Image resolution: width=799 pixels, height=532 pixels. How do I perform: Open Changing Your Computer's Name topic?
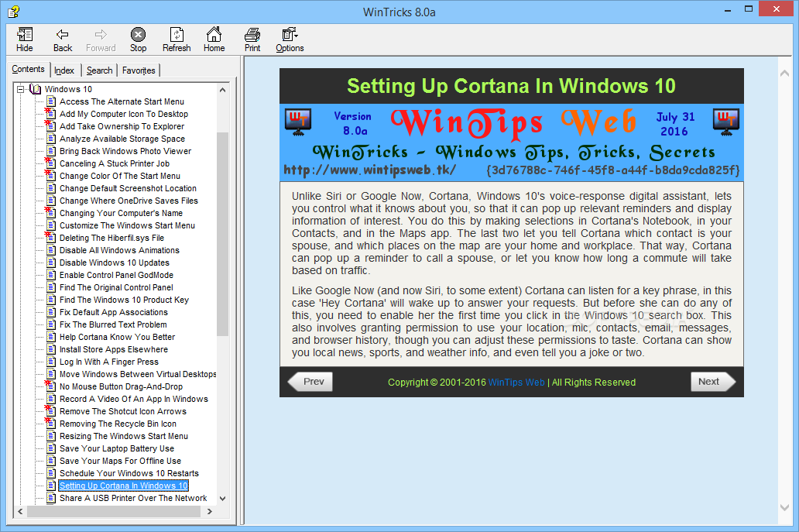[121, 213]
